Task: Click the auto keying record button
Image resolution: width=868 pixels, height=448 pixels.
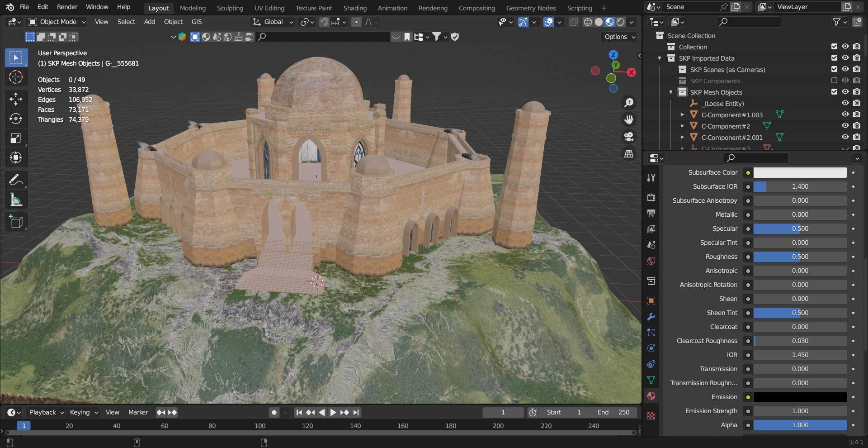Action: pyautogui.click(x=274, y=412)
